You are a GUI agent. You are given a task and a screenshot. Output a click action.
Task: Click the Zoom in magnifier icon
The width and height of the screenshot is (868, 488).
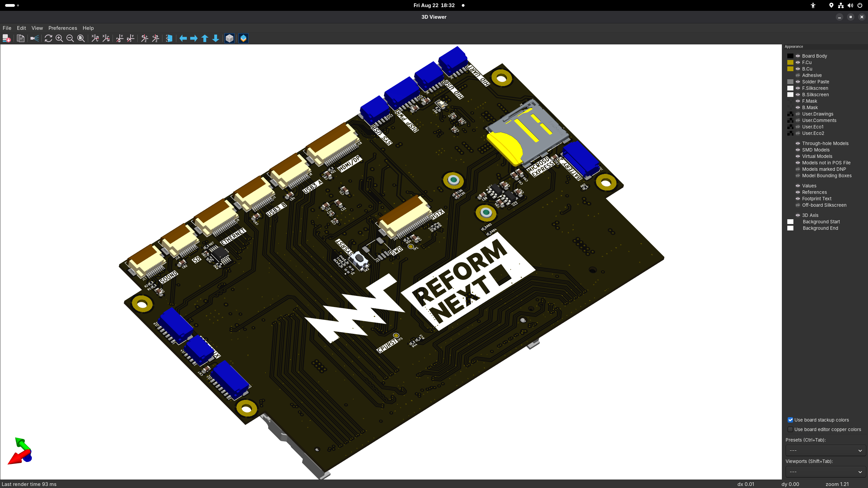pyautogui.click(x=59, y=38)
